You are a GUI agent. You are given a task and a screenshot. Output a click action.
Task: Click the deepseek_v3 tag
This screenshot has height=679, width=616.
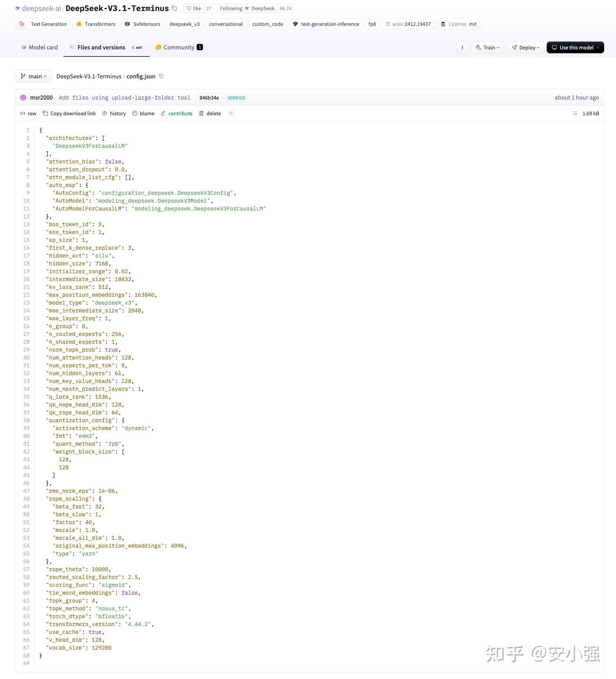coord(185,24)
